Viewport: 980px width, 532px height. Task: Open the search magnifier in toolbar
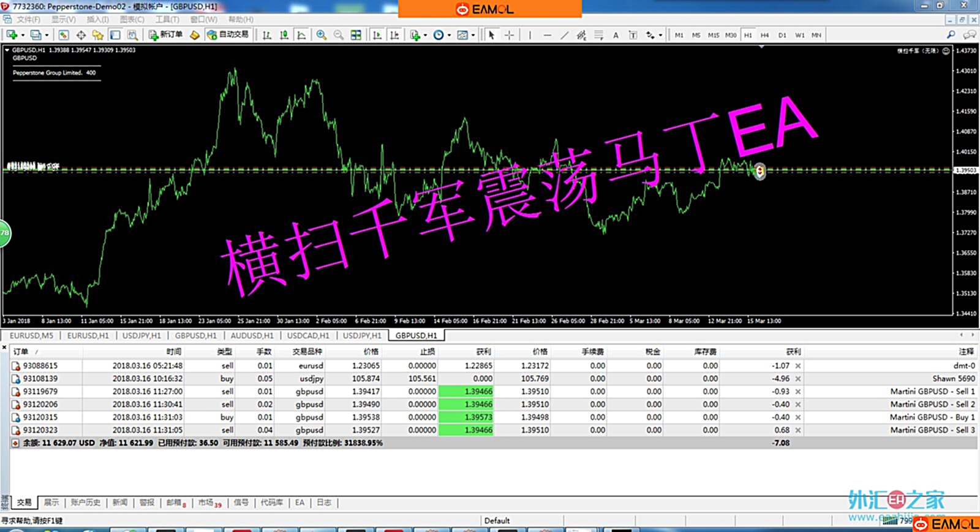click(951, 35)
